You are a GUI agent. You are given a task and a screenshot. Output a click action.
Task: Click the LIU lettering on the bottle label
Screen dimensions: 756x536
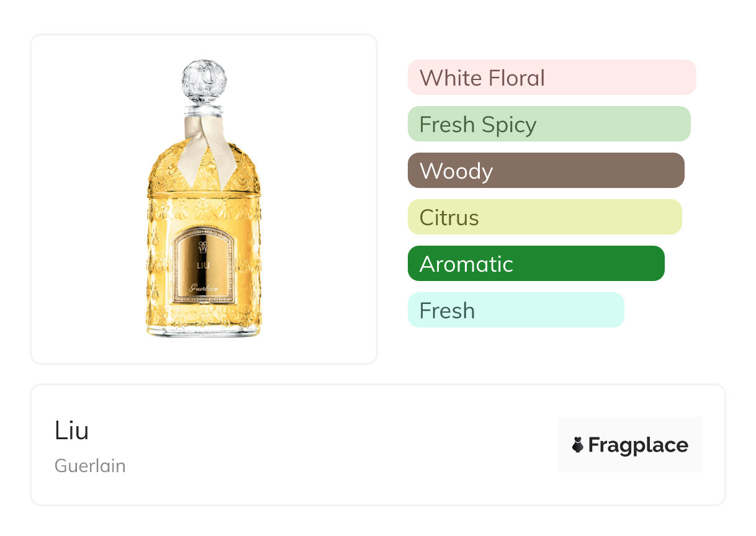[204, 265]
